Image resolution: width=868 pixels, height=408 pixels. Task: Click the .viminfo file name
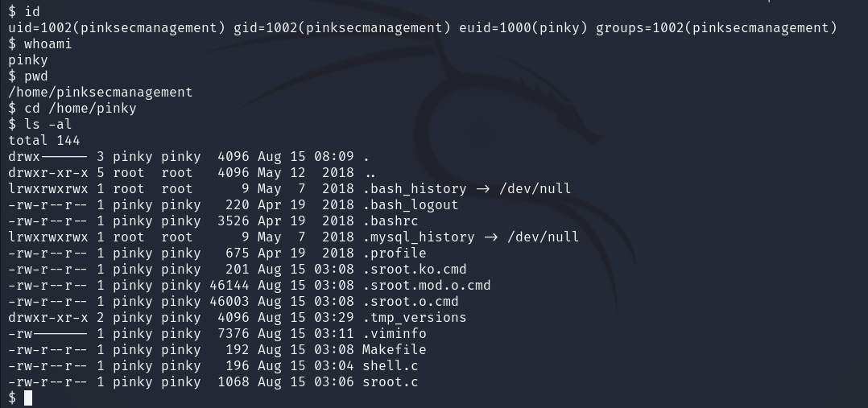point(394,333)
